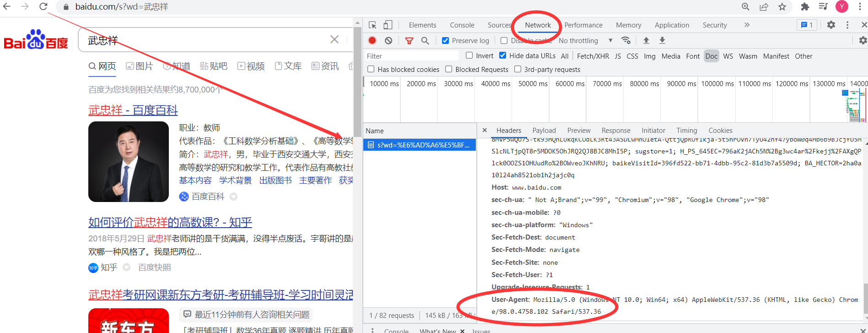868x333 pixels.
Task: Open the Y profile avatar
Action: tap(842, 6)
